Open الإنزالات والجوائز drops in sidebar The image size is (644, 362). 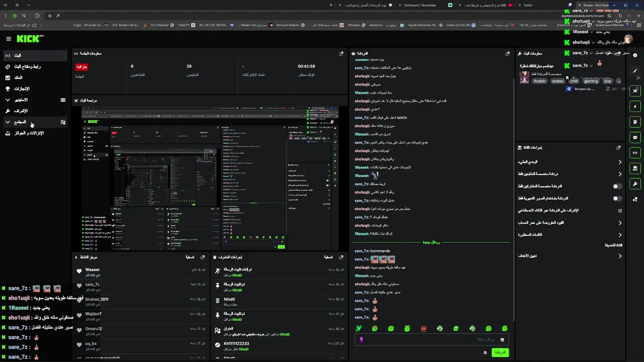(34, 133)
